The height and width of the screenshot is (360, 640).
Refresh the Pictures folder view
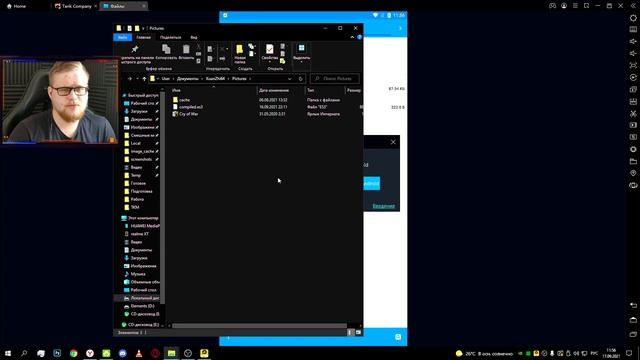(300, 79)
